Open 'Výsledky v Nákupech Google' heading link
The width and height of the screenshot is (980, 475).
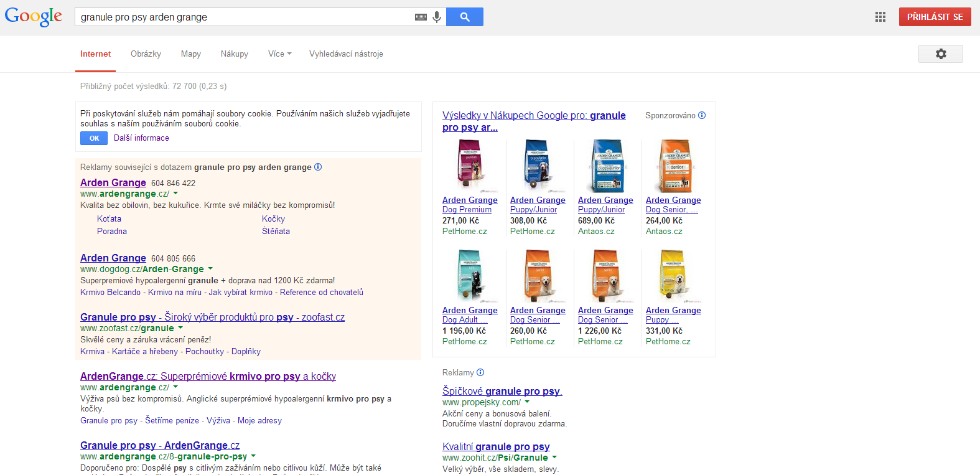click(x=534, y=121)
